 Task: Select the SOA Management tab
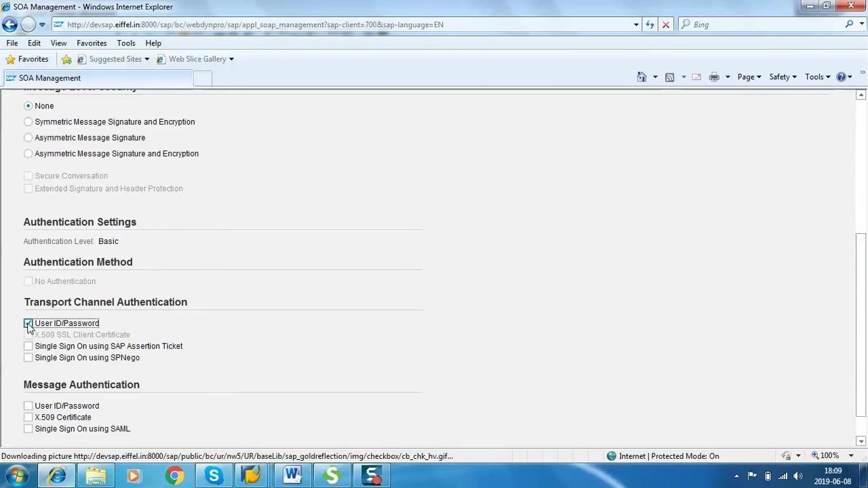[x=98, y=78]
